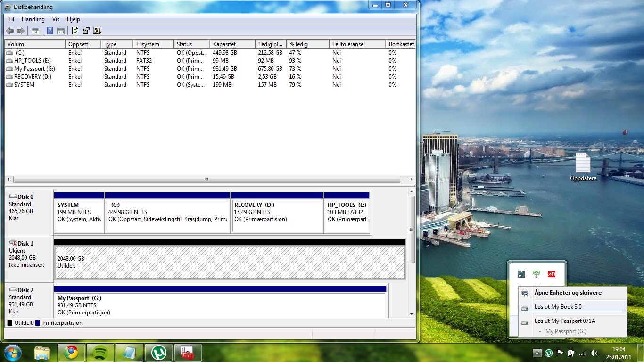
Task: Click the horizontal scrollbar in volume list
Action: (x=206, y=180)
